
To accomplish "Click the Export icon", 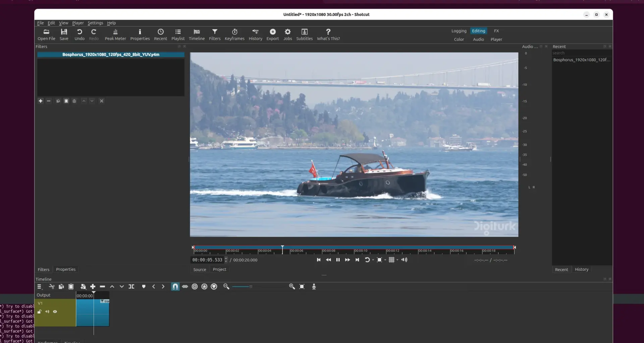I will pos(272,34).
